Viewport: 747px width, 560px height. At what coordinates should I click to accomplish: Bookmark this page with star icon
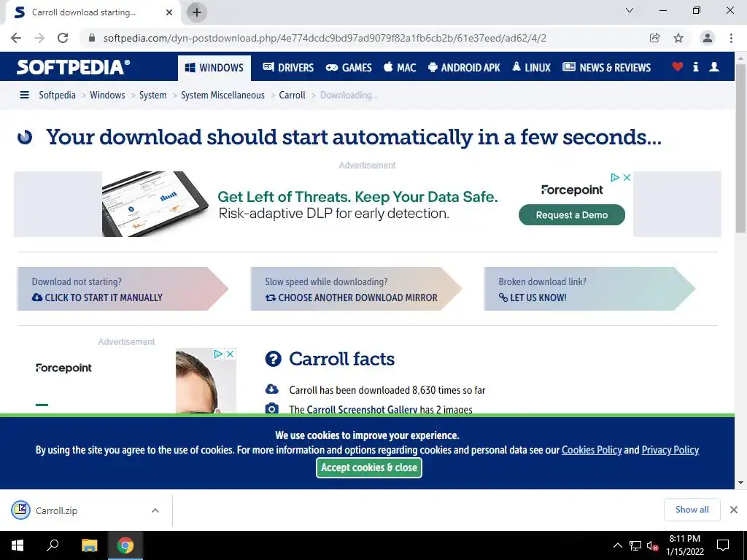click(678, 38)
